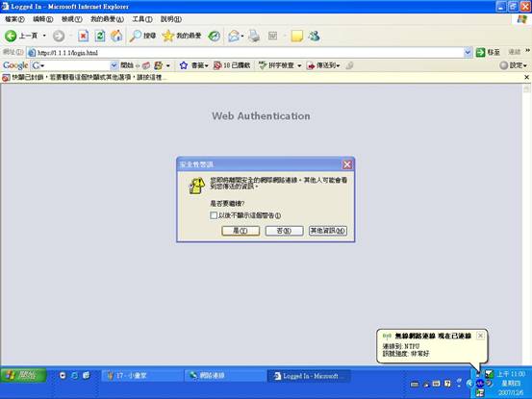Click the Mail envelope toolbar icon

(x=234, y=36)
